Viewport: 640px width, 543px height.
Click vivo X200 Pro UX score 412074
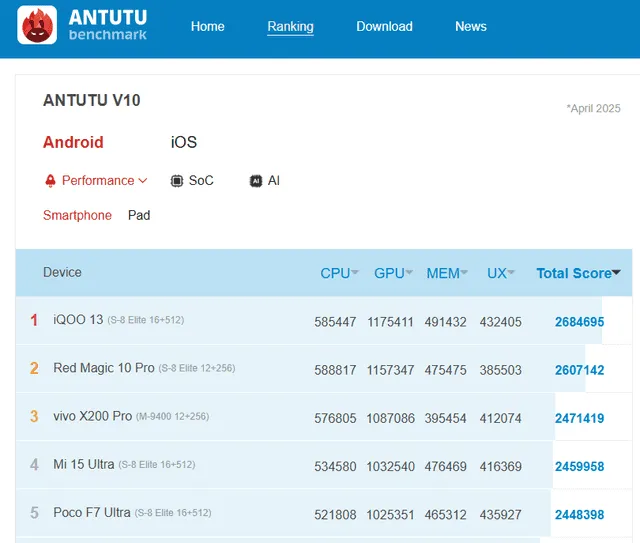click(501, 418)
